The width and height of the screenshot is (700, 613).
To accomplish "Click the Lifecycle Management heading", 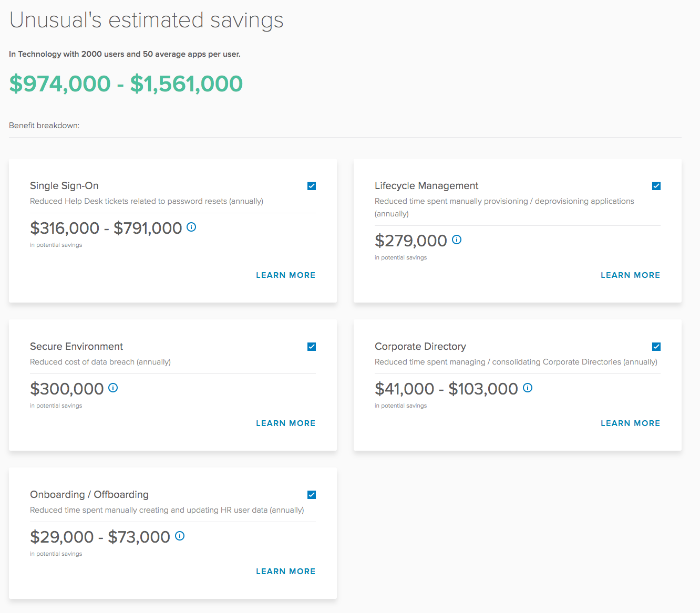I will tap(426, 186).
